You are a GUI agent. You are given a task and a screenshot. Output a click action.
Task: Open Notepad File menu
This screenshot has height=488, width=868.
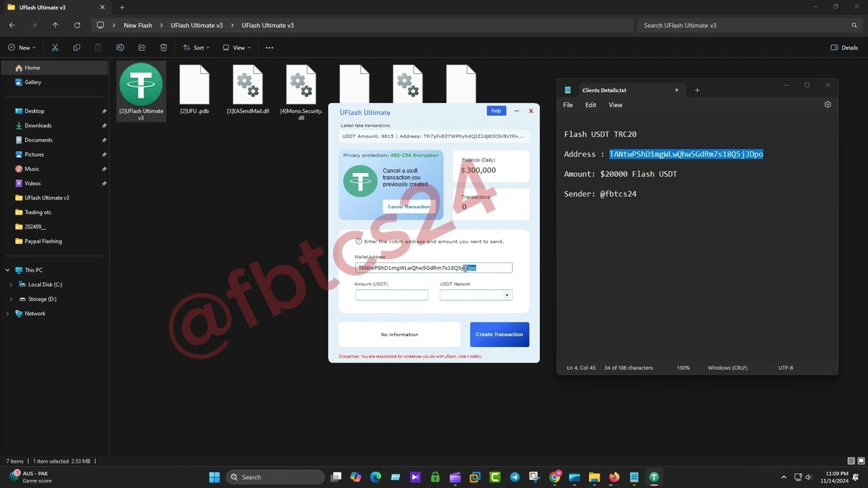pyautogui.click(x=568, y=105)
